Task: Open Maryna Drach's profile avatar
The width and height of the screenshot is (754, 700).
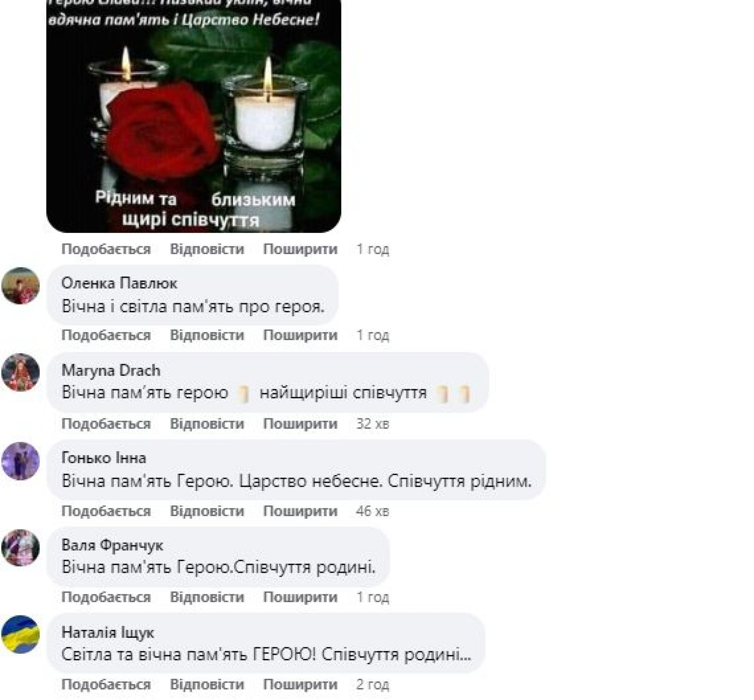Action: 20,373
